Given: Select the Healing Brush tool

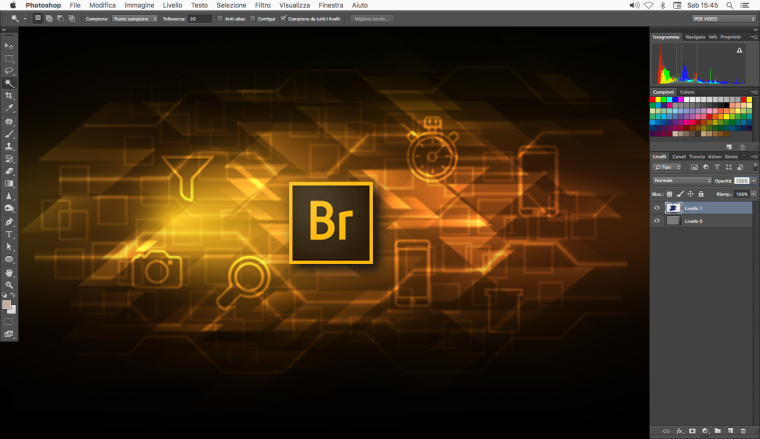Looking at the screenshot, I should [x=9, y=121].
